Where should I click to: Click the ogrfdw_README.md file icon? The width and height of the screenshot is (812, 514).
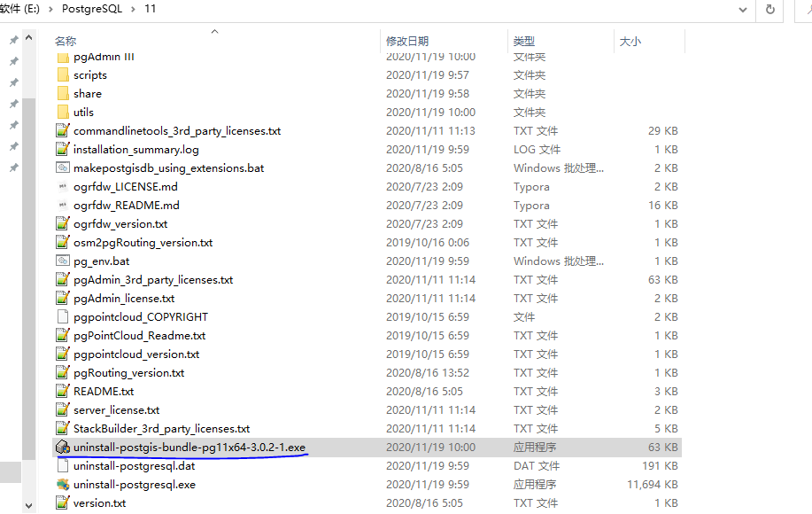[63, 206]
